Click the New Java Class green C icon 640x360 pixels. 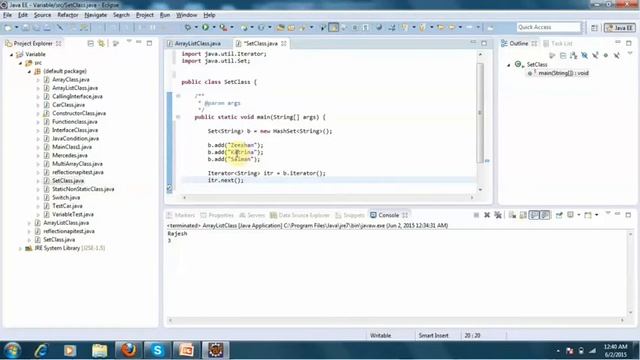(261, 27)
